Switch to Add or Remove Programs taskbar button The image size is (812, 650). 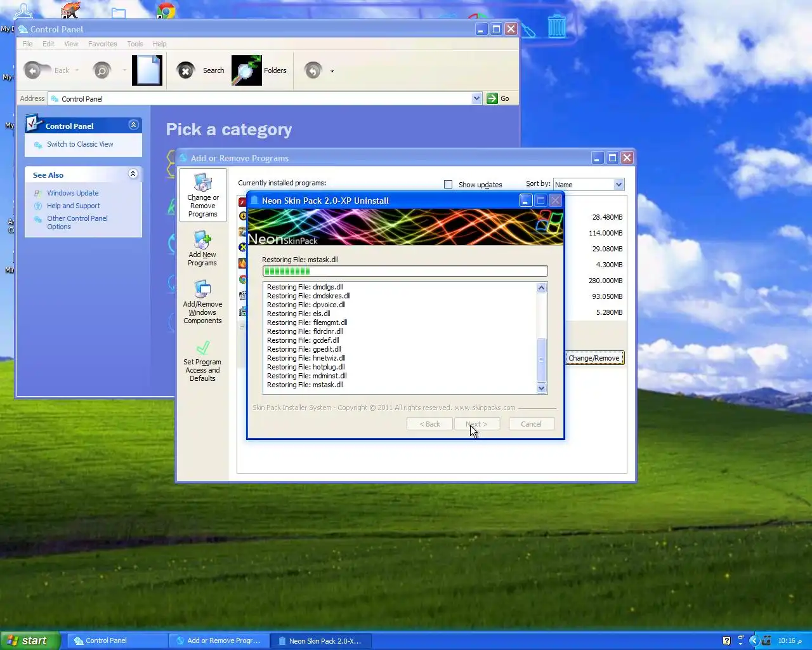pos(219,641)
